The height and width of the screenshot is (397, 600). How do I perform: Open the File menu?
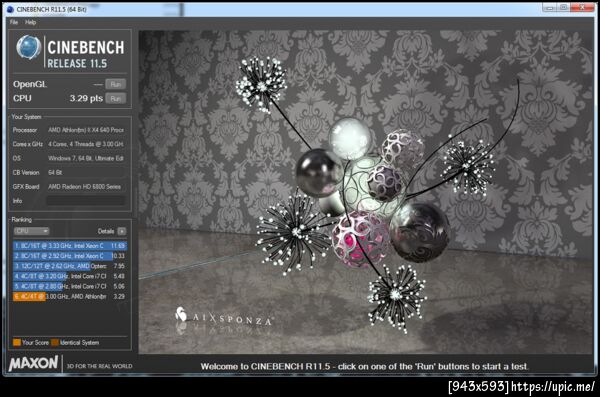[14, 22]
